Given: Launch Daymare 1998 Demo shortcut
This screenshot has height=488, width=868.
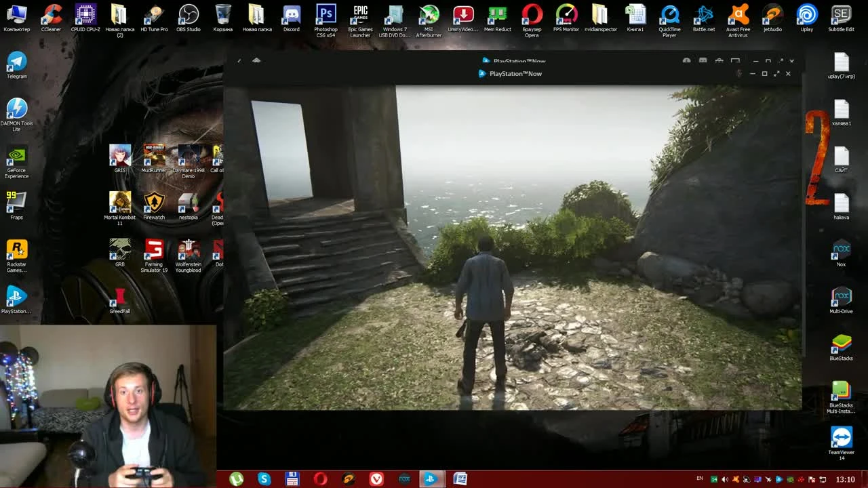Looking at the screenshot, I should pos(189,161).
